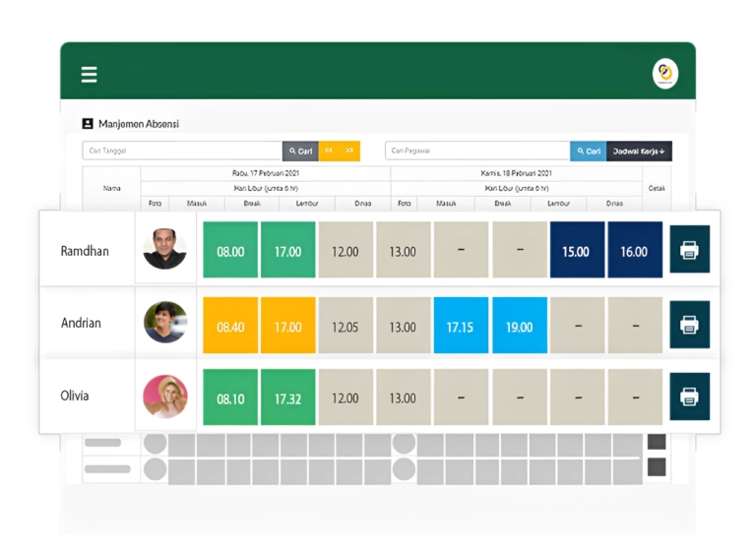Print Ramdhan's attendance row
The image size is (756, 546).
coord(689,250)
